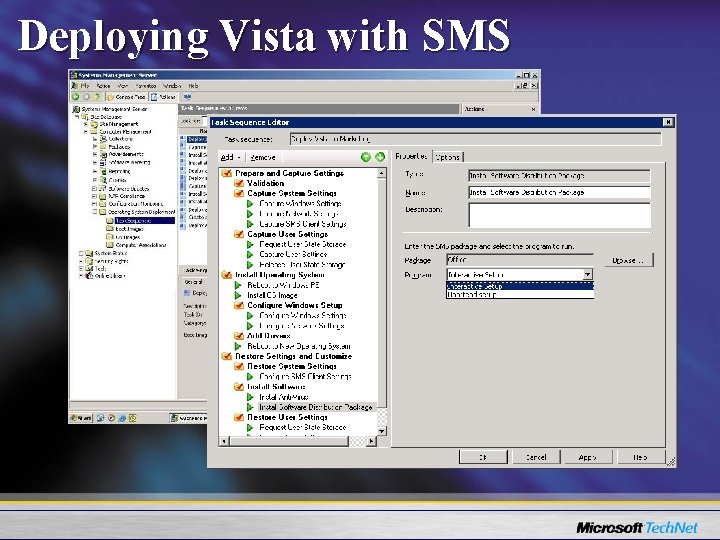Click the checkmark icon beside Restore Settings and Customize

coord(226,356)
